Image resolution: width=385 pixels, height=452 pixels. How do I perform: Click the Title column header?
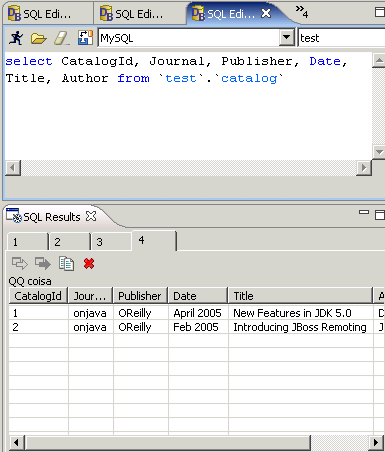[x=300, y=296]
